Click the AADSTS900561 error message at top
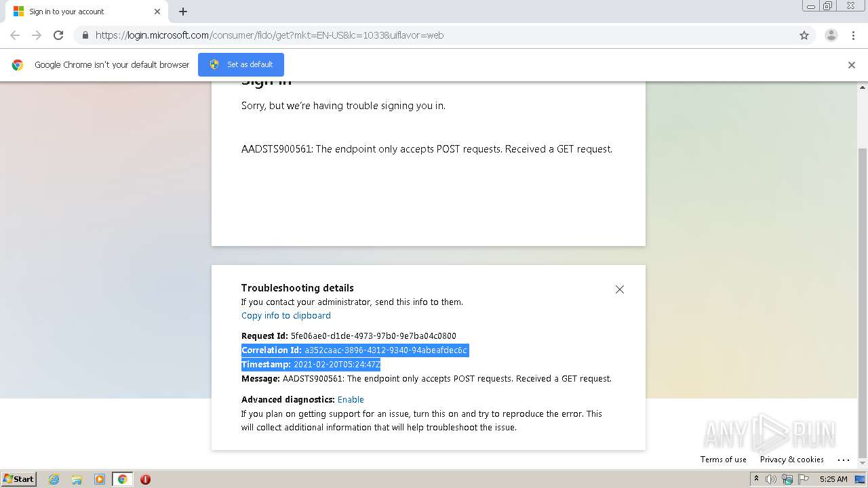The width and height of the screenshot is (868, 488). pyautogui.click(x=427, y=149)
